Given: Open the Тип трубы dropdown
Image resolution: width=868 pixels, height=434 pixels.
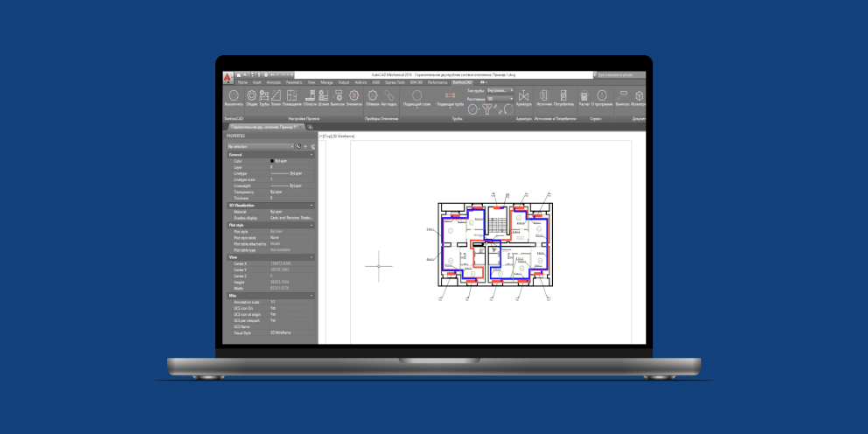Looking at the screenshot, I should pos(500,90).
